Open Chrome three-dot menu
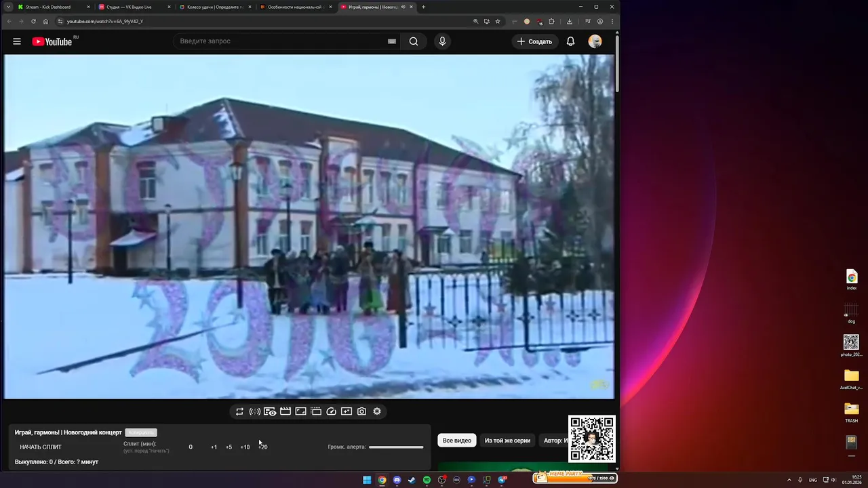 (612, 21)
